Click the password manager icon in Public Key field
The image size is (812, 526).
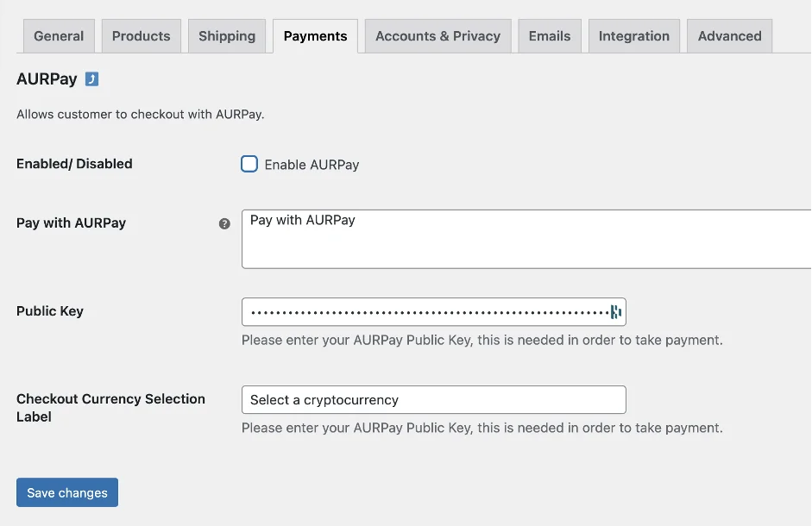[x=615, y=312]
